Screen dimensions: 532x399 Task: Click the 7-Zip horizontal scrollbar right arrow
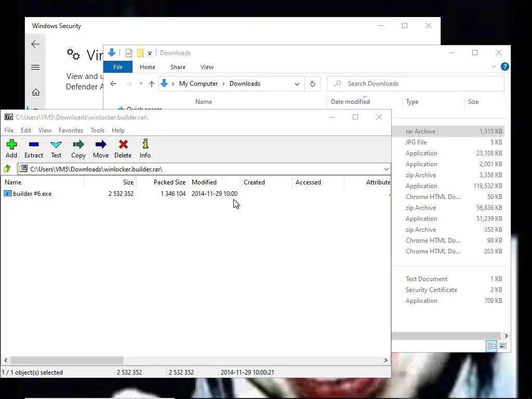click(386, 361)
